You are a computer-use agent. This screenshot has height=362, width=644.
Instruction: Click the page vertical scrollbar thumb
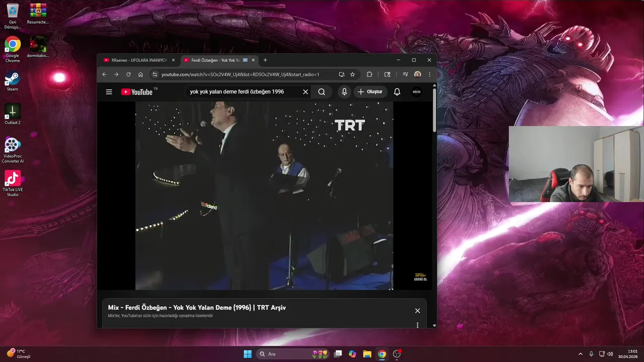coord(434,111)
